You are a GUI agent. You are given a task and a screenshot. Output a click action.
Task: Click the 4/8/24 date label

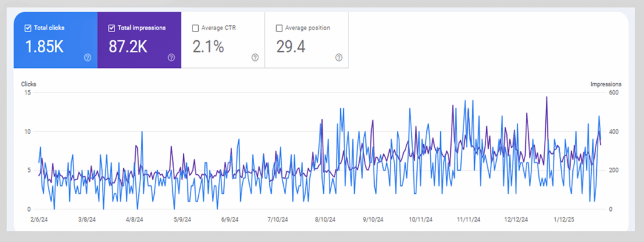click(x=135, y=220)
